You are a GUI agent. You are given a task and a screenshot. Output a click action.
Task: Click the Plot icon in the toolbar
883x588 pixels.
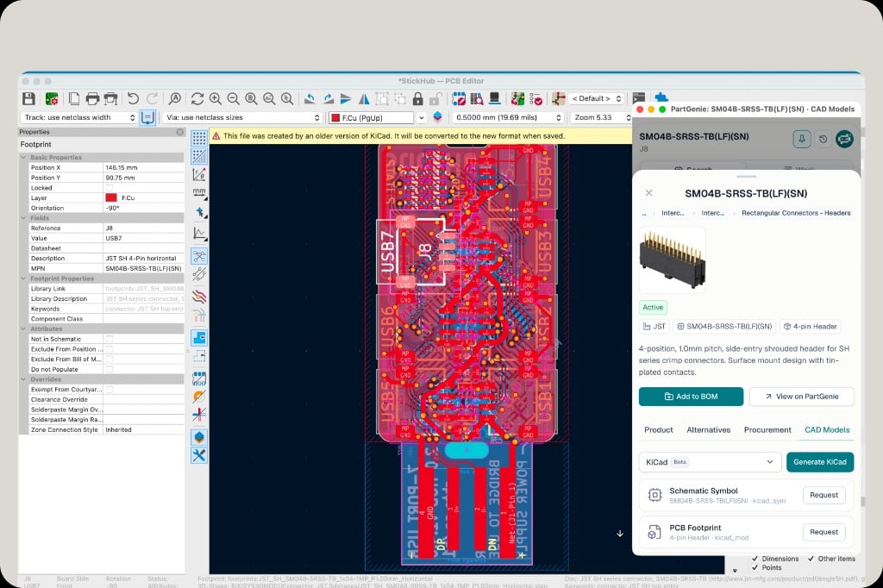point(111,98)
